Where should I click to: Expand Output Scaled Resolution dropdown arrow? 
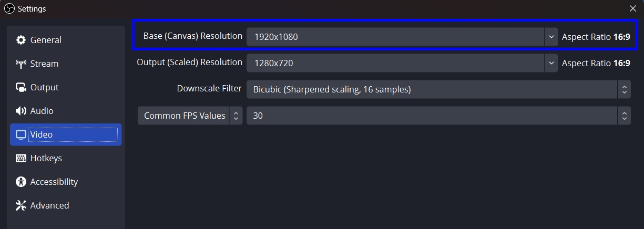[x=551, y=63]
